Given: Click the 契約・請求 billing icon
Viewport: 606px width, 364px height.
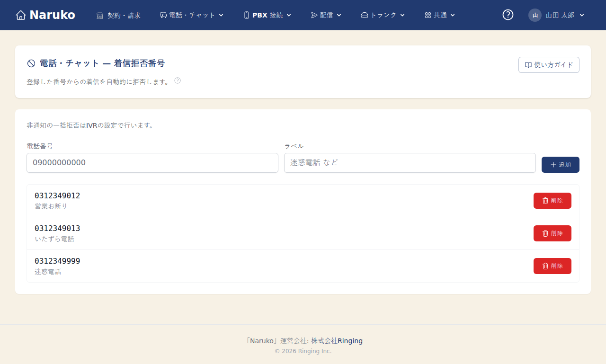Looking at the screenshot, I should point(100,15).
